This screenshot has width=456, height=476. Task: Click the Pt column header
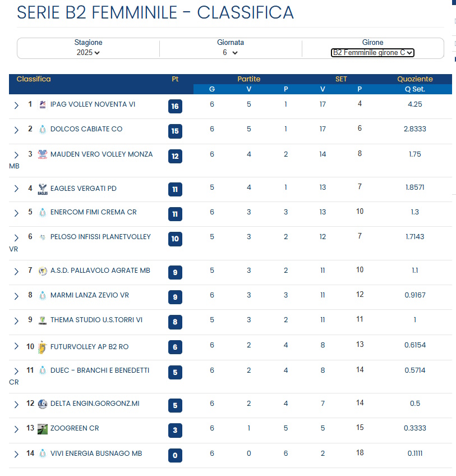175,79
